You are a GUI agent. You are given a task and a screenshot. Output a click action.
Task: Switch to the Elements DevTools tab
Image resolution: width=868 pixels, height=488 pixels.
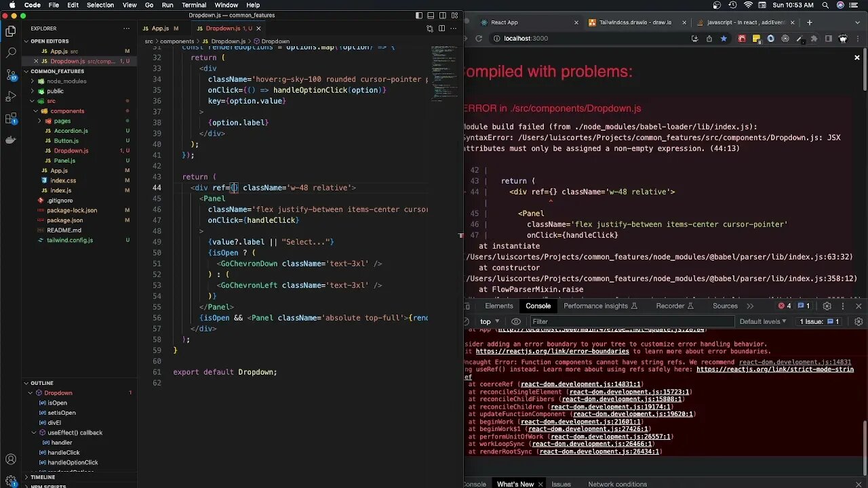[x=499, y=306]
